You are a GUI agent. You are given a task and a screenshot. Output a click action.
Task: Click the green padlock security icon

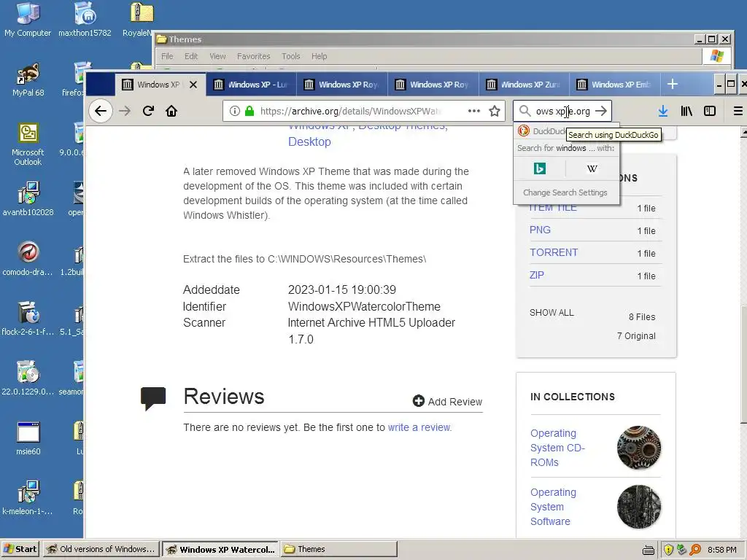(249, 111)
